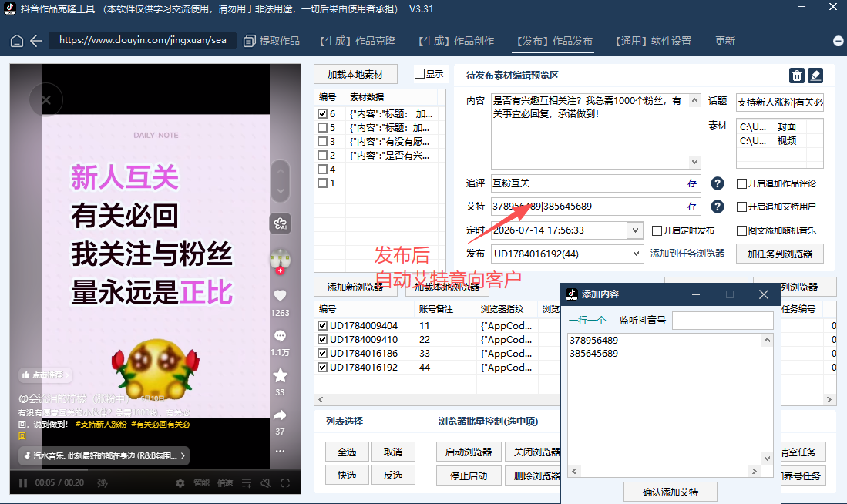Save the 追评 text with 存
The image size is (847, 504).
[x=692, y=183]
